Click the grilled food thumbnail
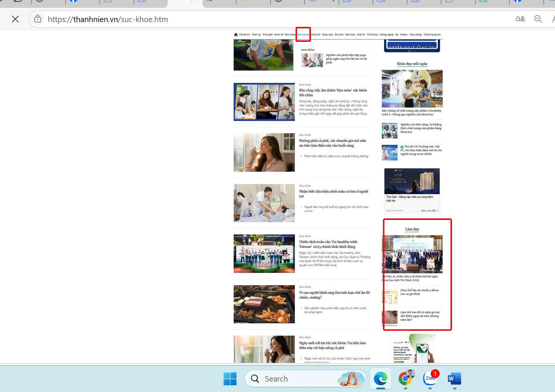The height and width of the screenshot is (392, 555). click(x=264, y=304)
